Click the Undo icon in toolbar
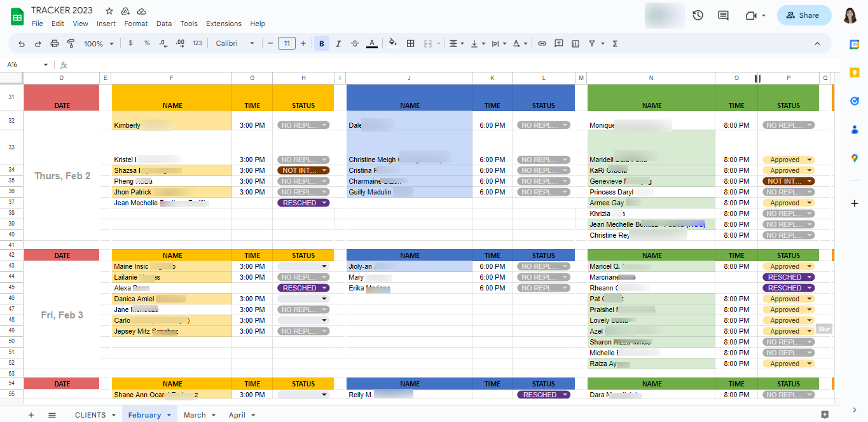 point(22,44)
